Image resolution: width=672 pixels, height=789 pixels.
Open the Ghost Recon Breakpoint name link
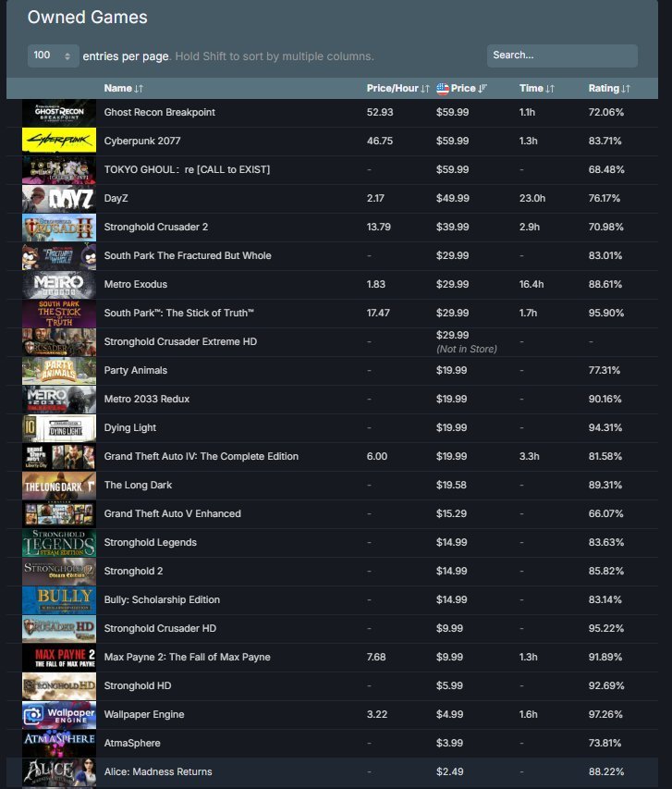pos(159,112)
